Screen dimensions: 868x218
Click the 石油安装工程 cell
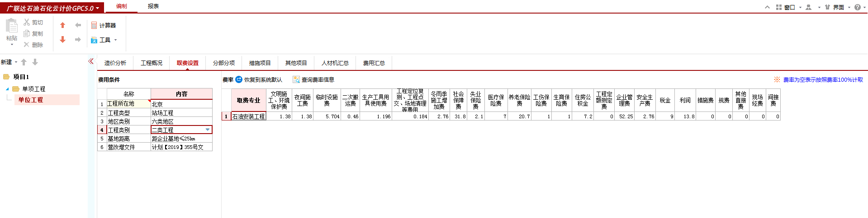[x=248, y=116]
